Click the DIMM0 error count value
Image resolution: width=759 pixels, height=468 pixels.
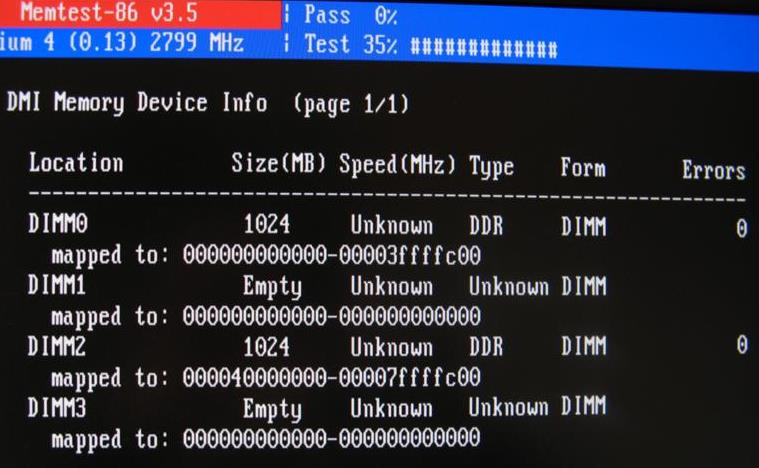click(x=742, y=228)
